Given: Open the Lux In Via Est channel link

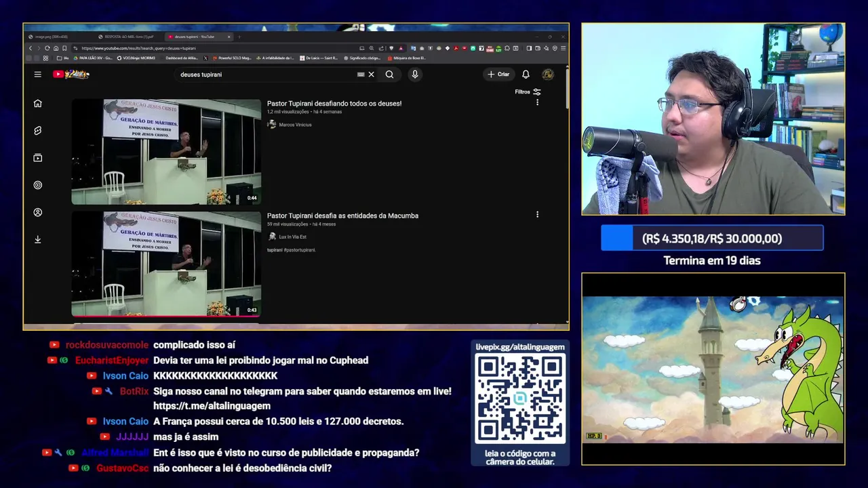Looking at the screenshot, I should tap(292, 237).
